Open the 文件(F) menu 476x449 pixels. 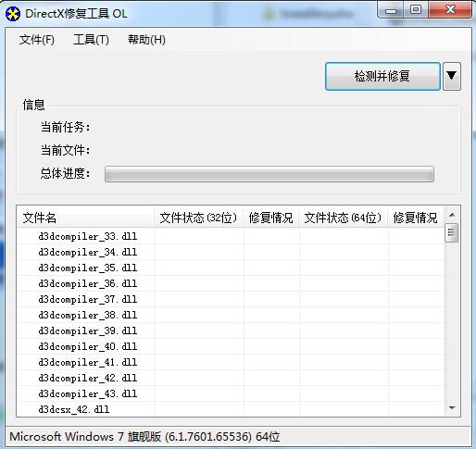pyautogui.click(x=37, y=40)
